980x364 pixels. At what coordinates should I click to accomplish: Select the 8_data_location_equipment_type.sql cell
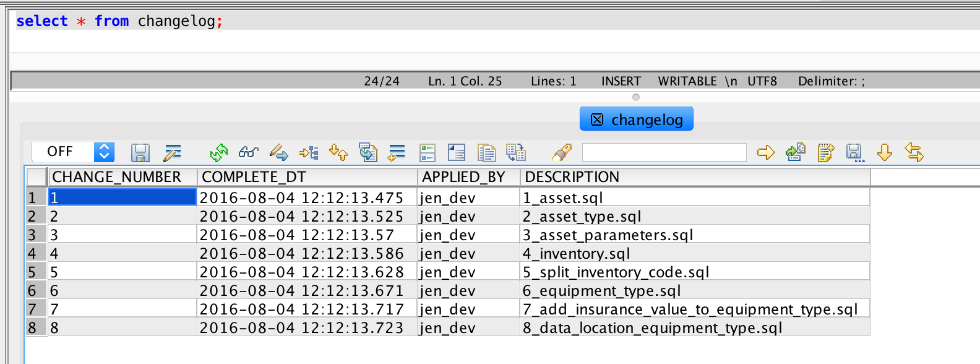tap(652, 328)
